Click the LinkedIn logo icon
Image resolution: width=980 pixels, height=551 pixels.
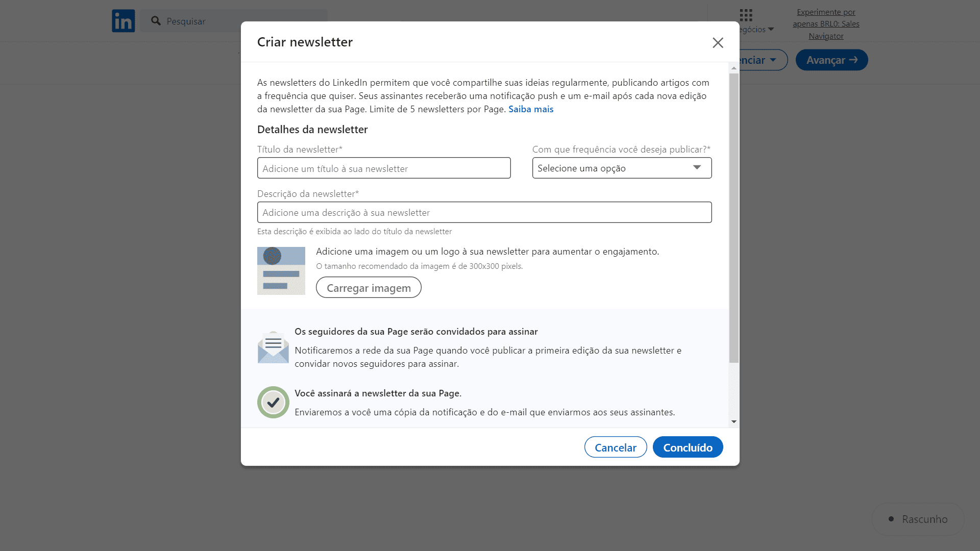(124, 21)
